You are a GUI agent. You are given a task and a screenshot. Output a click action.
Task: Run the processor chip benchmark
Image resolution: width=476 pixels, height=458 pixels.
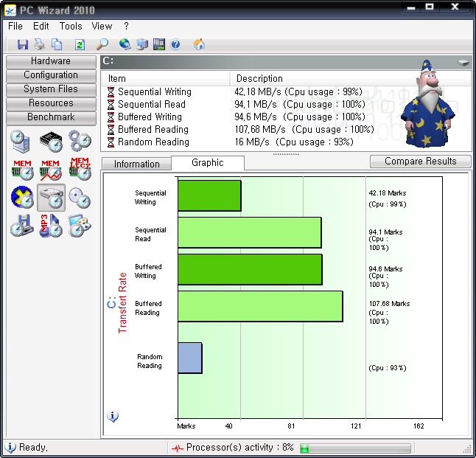pyautogui.click(x=51, y=141)
